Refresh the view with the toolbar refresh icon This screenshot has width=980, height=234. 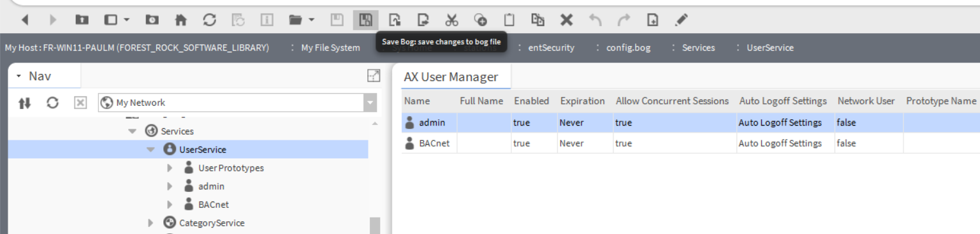click(x=210, y=20)
